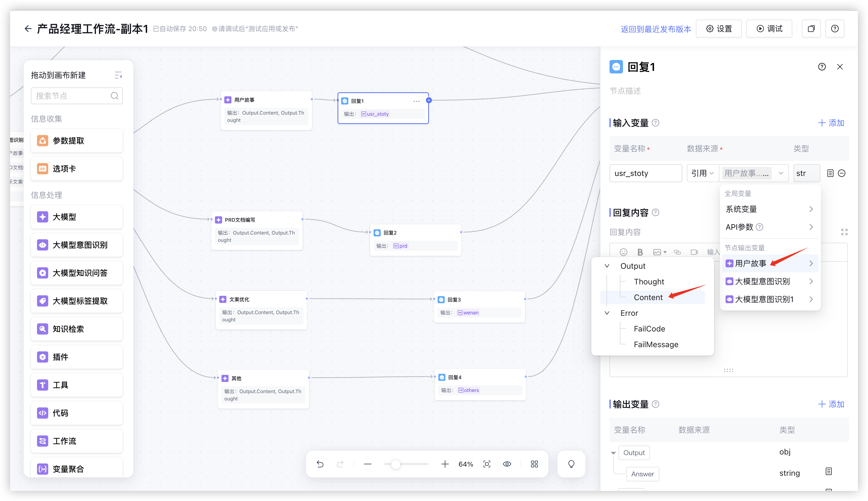Click 返回到最近发布版本 link

(655, 29)
